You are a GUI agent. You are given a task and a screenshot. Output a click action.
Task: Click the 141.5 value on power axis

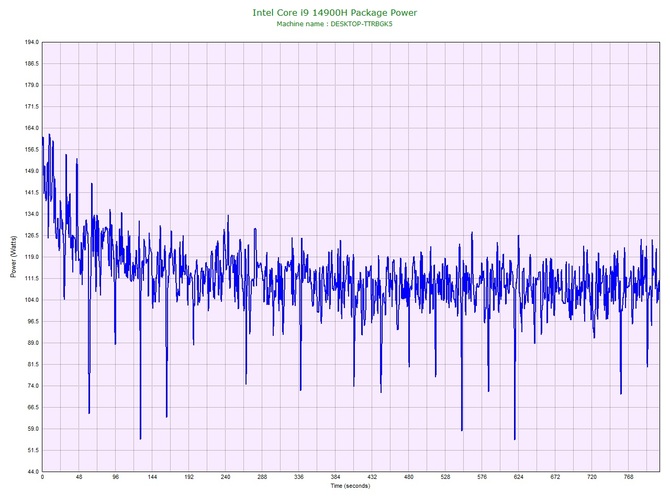pyautogui.click(x=32, y=193)
